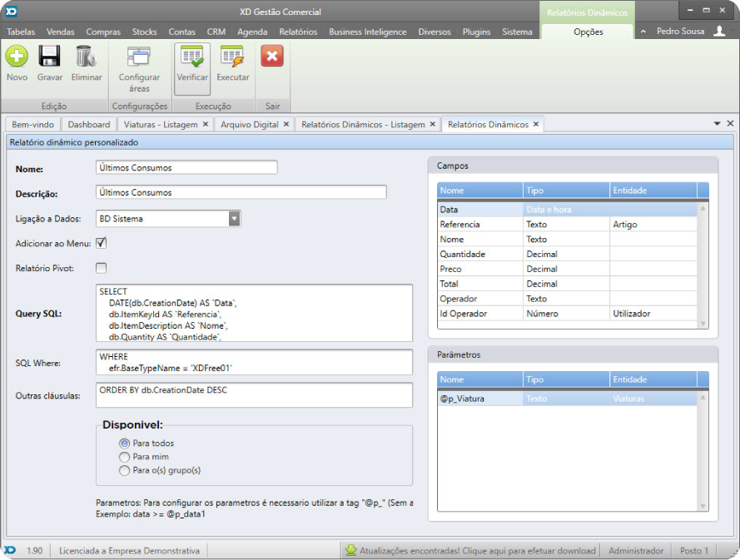The height and width of the screenshot is (560, 740).
Task: Open the Business Inteligence menu
Action: pyautogui.click(x=367, y=32)
